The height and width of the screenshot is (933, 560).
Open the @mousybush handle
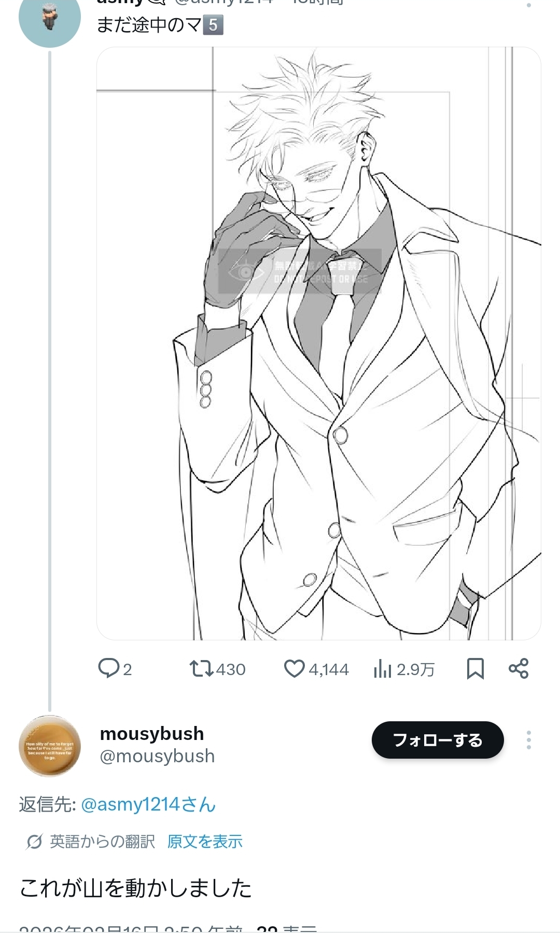point(157,756)
